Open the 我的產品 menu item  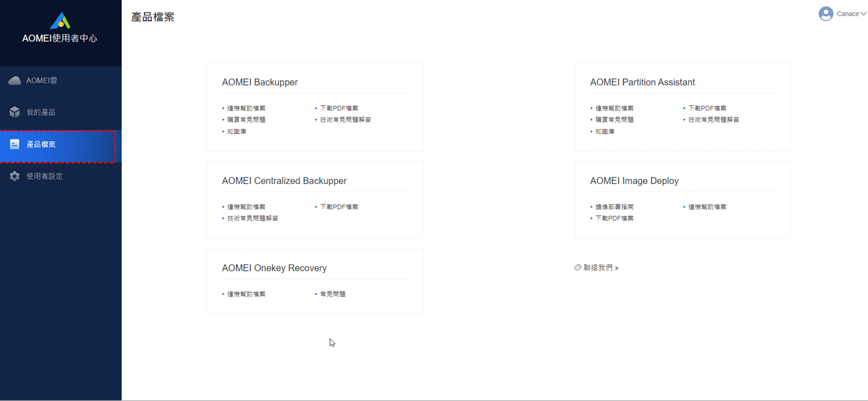pos(61,112)
